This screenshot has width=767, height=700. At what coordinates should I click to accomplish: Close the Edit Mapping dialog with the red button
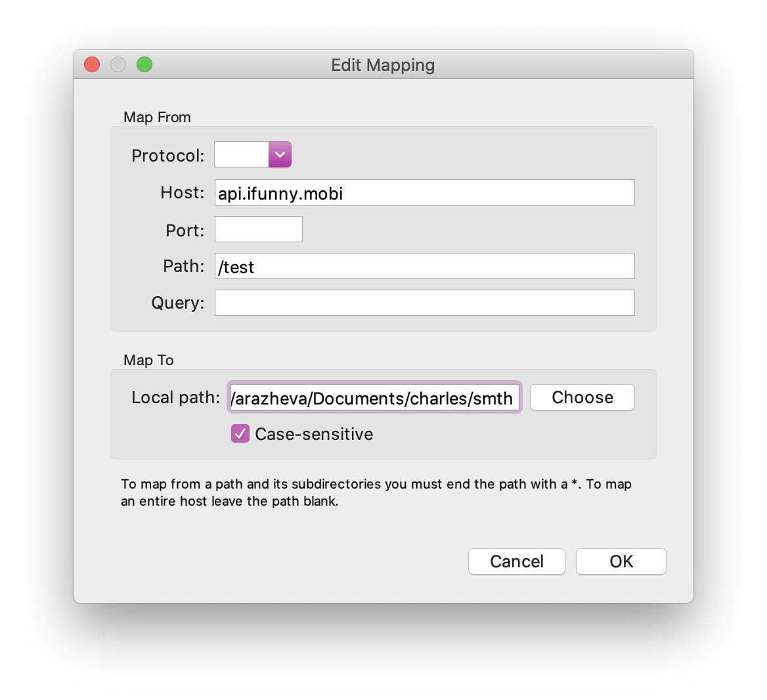tap(92, 64)
